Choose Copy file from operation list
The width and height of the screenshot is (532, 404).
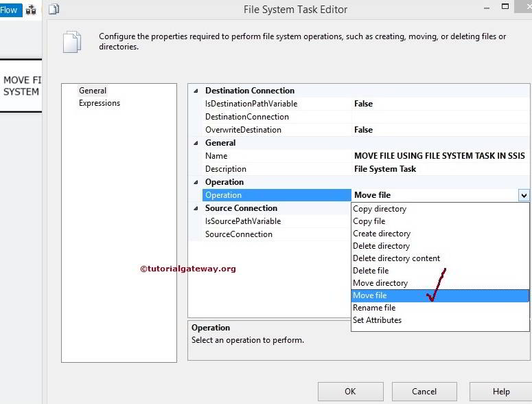pyautogui.click(x=440, y=221)
